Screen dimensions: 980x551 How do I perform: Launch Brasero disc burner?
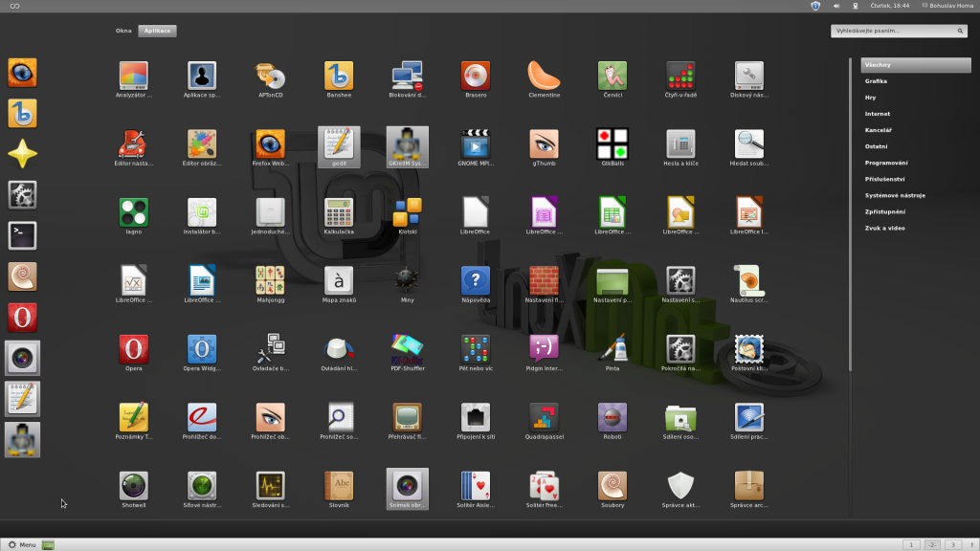(x=476, y=79)
